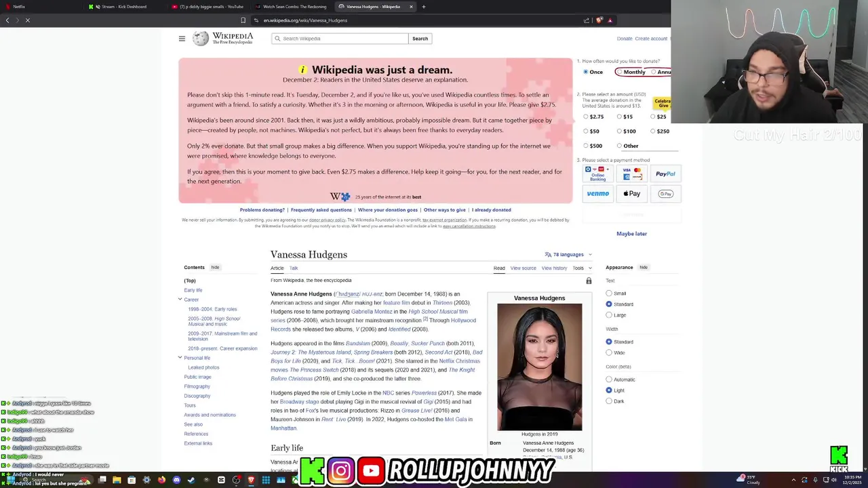Image resolution: width=868 pixels, height=488 pixels.
Task: Open Steam from taskbar
Action: 191,480
